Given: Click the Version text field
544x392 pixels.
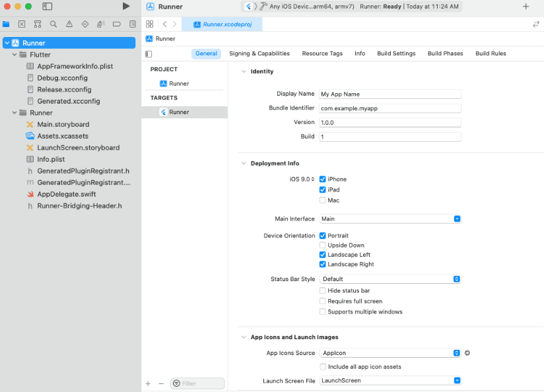Looking at the screenshot, I should (x=390, y=123).
